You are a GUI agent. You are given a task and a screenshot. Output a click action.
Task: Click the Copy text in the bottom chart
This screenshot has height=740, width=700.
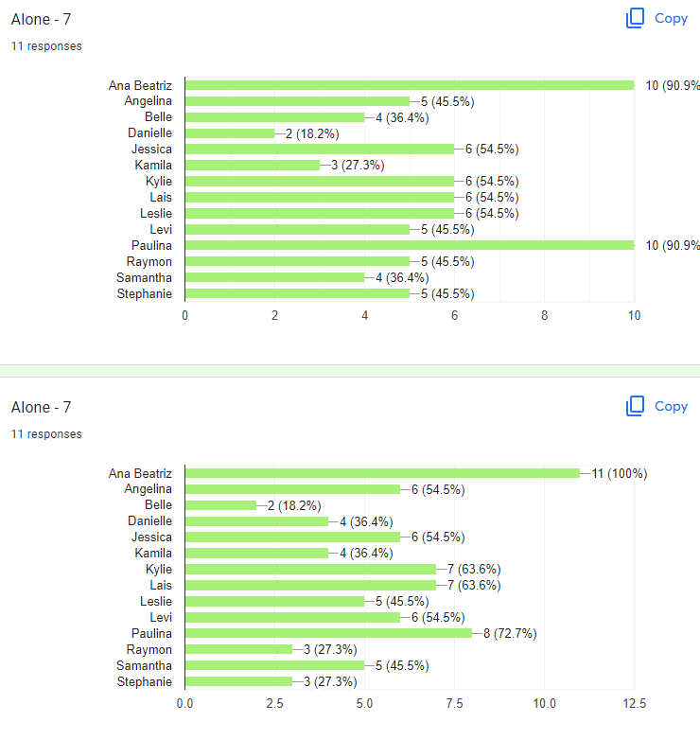click(x=671, y=406)
